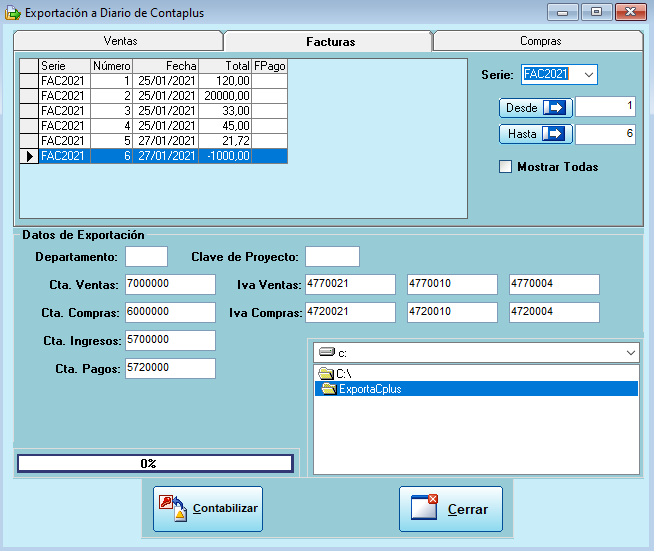
Task: Click the Clave de Proyecto field
Action: pos(332,257)
